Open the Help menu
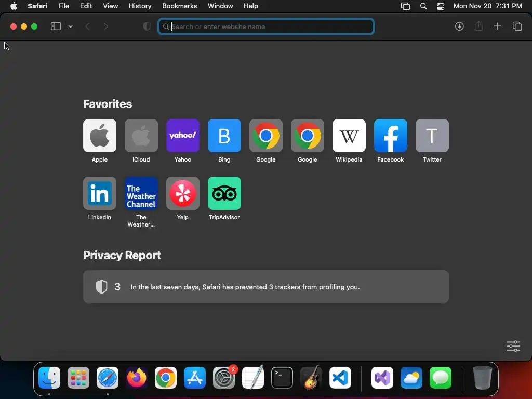The width and height of the screenshot is (532, 399). [x=251, y=6]
